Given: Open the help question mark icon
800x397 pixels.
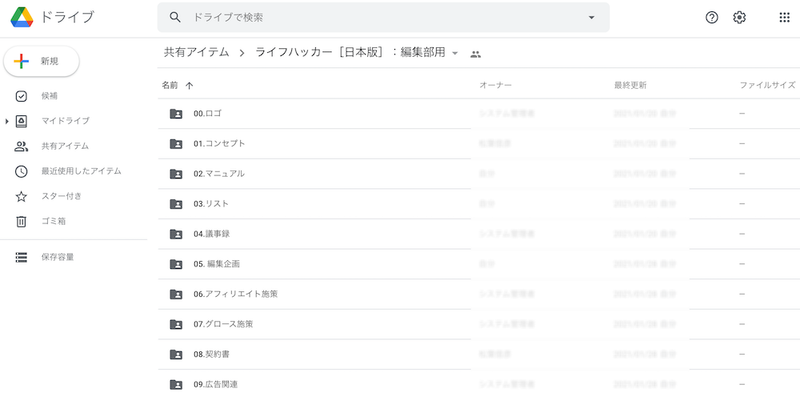Looking at the screenshot, I should [x=712, y=17].
